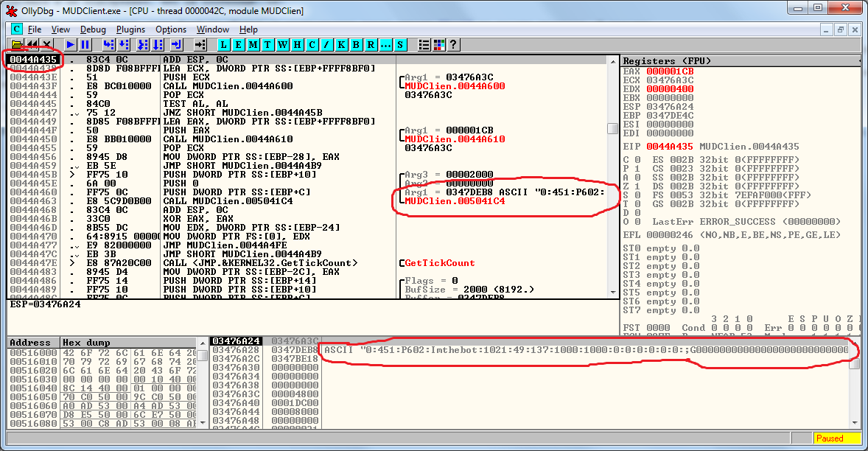Toggle the P flag value
This screenshot has width=868, height=451.
637,169
